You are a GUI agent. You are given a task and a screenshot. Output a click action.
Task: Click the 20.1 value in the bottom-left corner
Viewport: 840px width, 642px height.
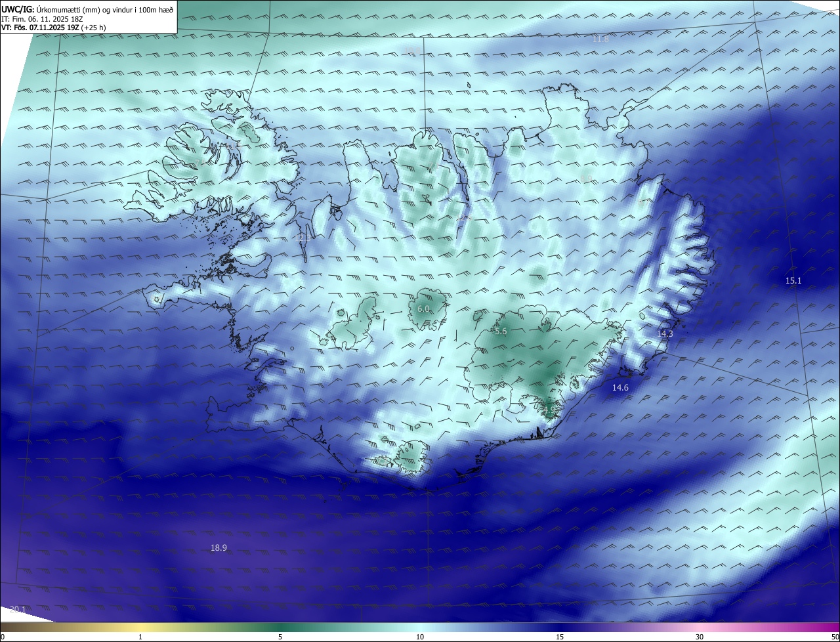coord(18,610)
